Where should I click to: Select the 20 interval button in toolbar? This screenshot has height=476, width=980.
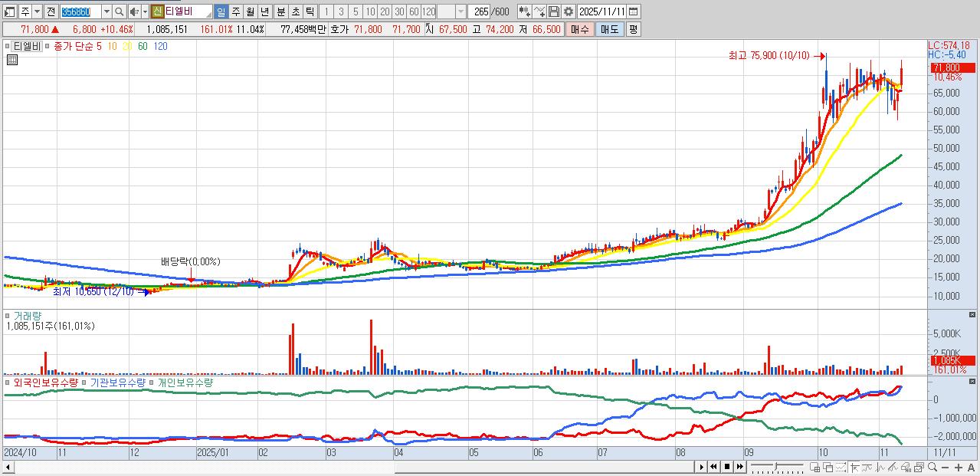click(385, 11)
